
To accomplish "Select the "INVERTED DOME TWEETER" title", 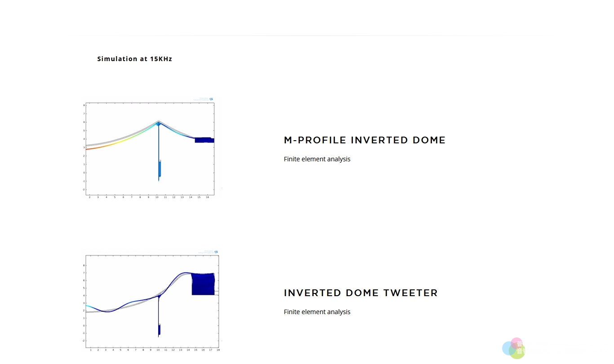I will [360, 293].
